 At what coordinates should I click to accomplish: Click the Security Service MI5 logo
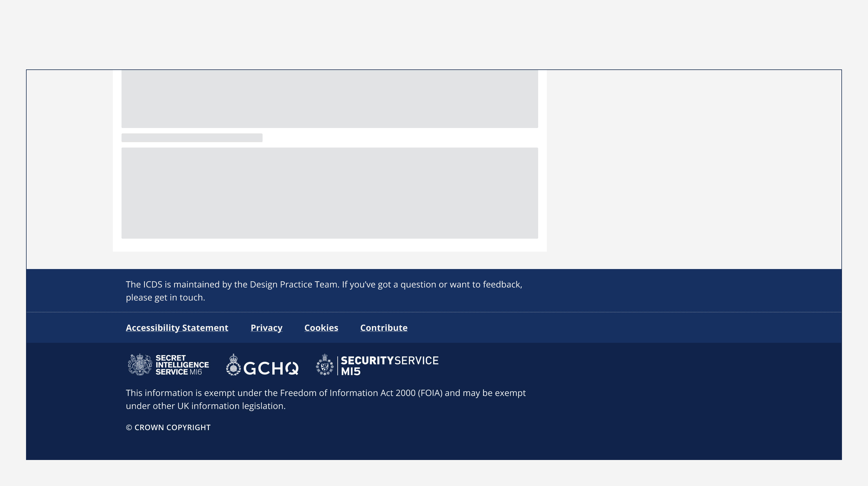(377, 365)
